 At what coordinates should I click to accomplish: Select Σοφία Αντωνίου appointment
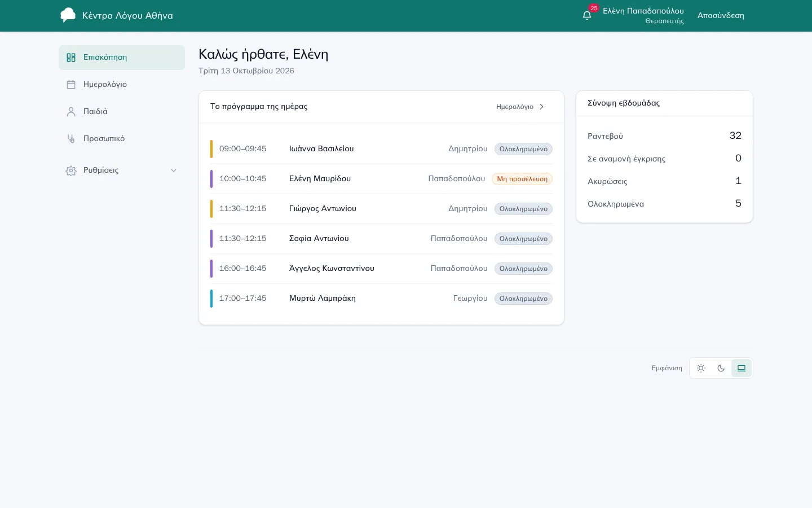click(x=381, y=239)
